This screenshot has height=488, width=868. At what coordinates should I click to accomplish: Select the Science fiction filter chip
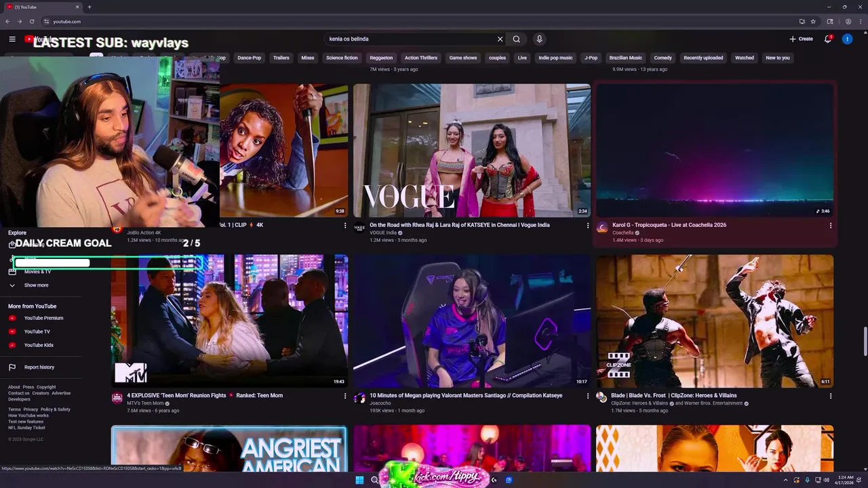click(342, 58)
